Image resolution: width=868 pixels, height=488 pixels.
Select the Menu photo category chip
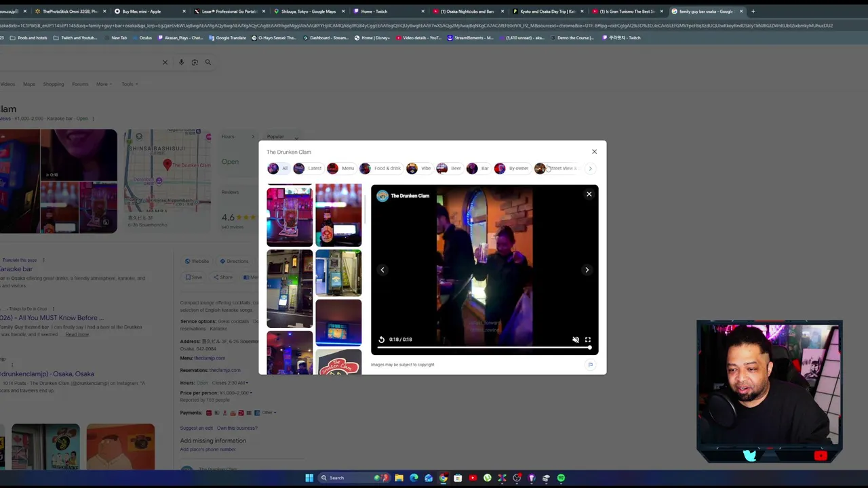click(x=340, y=168)
